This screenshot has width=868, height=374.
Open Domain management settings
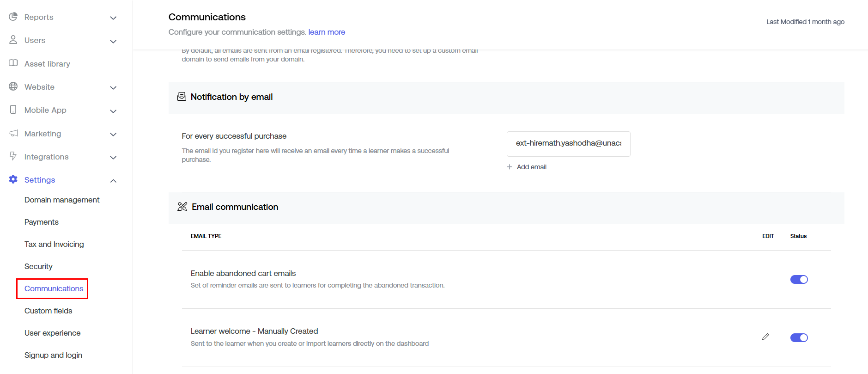(x=62, y=200)
